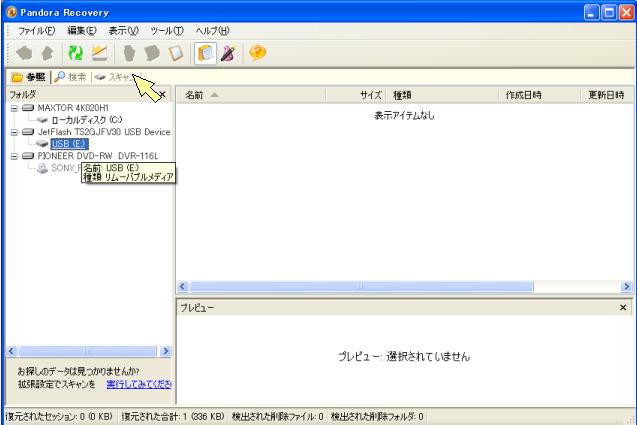Click 検出された削除ファイル status entry
Screen dimensions: 637x425
(x=278, y=416)
